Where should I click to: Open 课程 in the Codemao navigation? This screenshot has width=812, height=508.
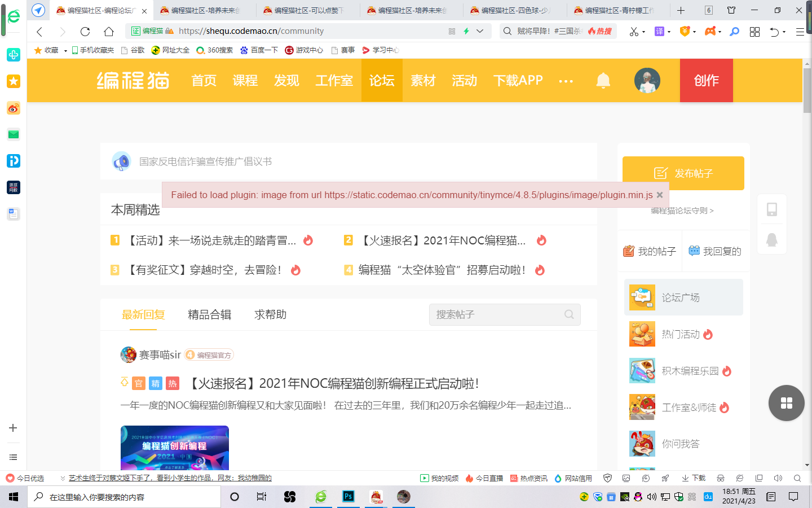(x=245, y=81)
